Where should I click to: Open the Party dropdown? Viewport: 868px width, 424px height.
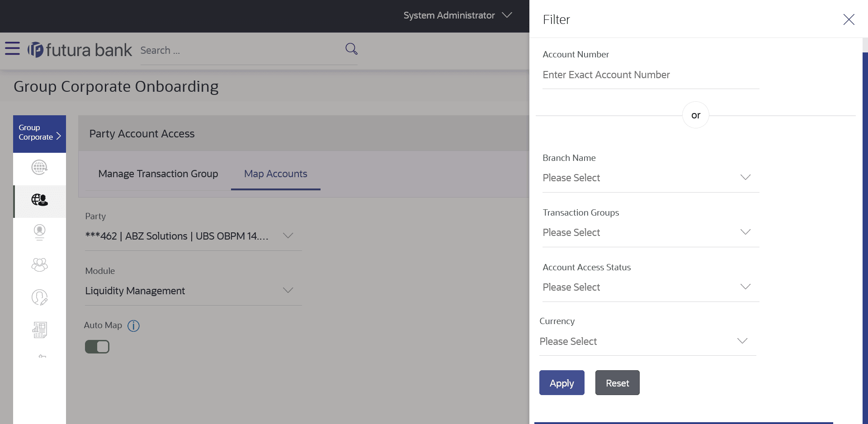click(193, 236)
